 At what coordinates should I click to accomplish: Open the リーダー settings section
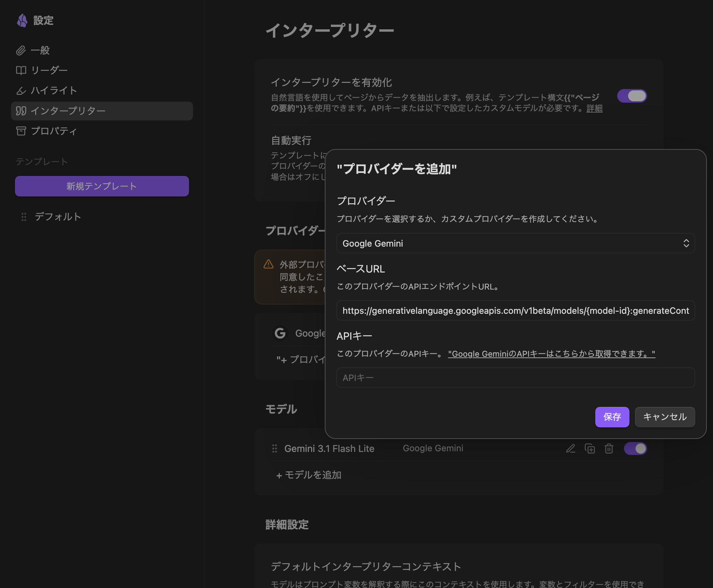[x=102, y=70]
